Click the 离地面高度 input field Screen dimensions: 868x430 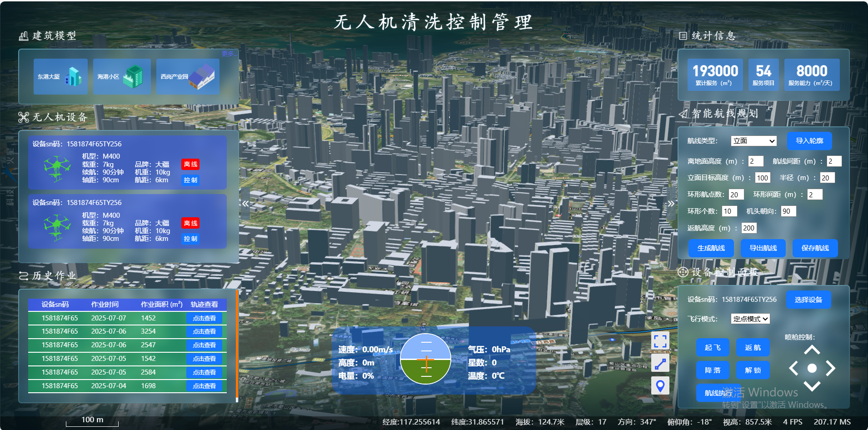(x=755, y=161)
